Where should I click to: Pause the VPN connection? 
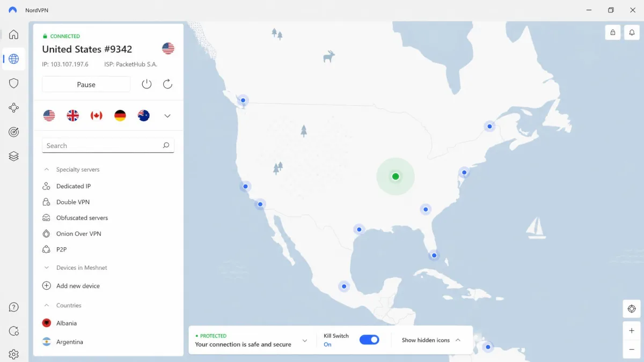86,84
